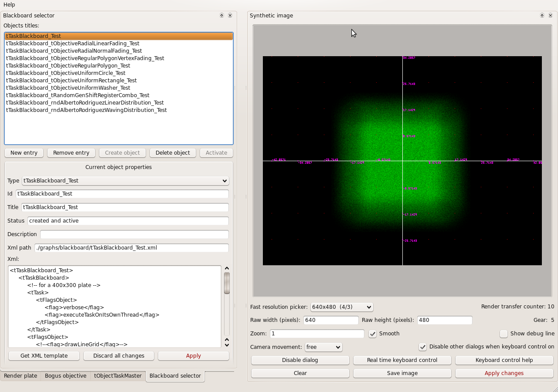Open the Help menu
The image size is (558, 392).
point(9,5)
